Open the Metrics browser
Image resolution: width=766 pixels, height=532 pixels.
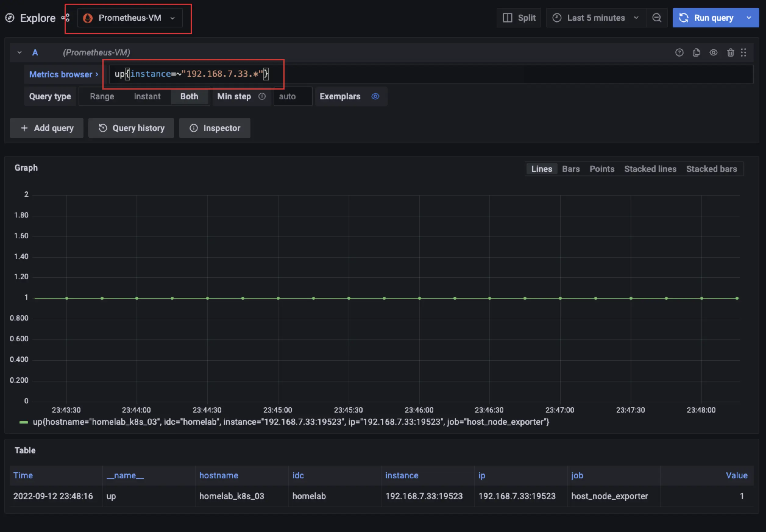[x=64, y=74]
